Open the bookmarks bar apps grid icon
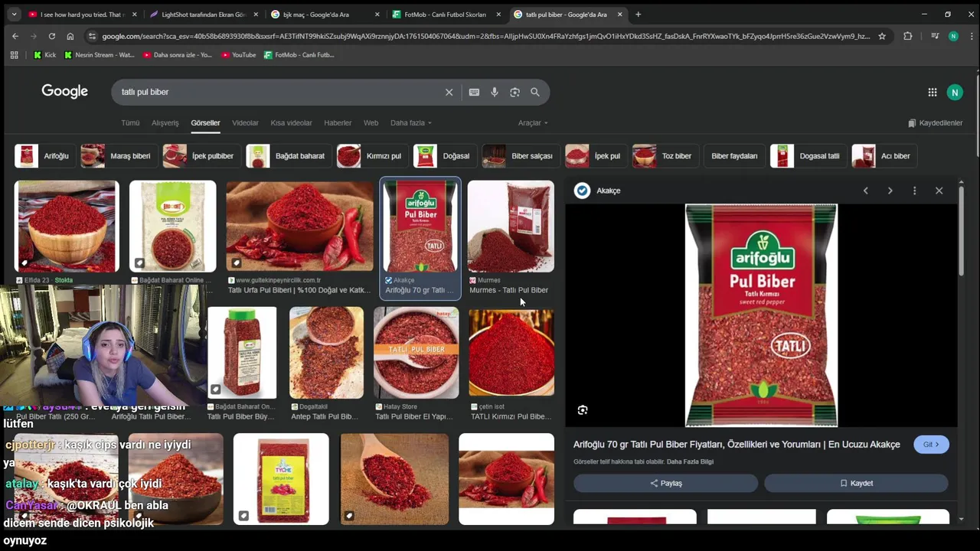Screen dimensions: 980x551 click(14, 55)
